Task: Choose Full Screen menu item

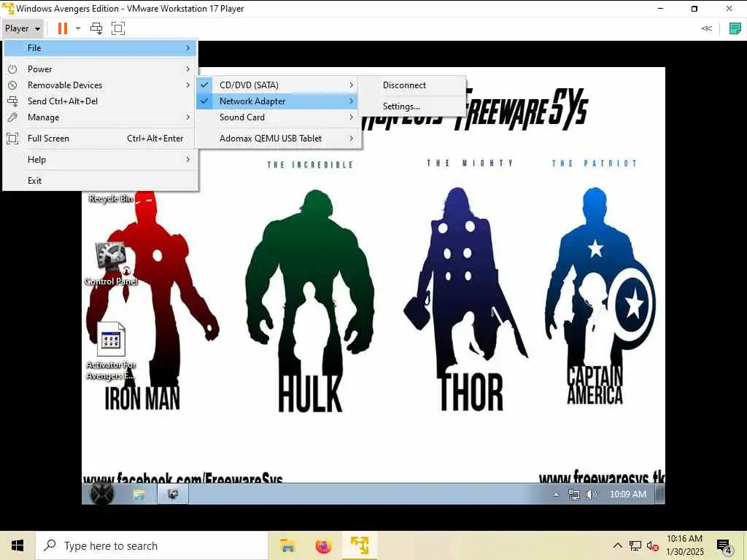Action: point(101,139)
